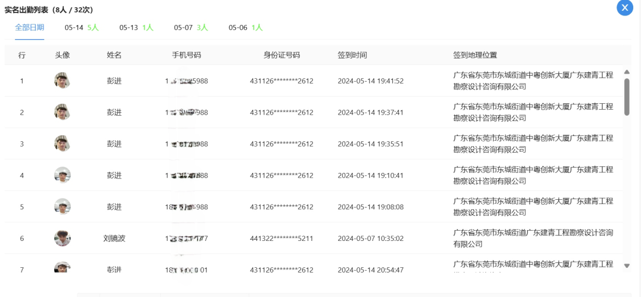The image size is (644, 297).
Task: Click row number 5
Action: click(22, 207)
